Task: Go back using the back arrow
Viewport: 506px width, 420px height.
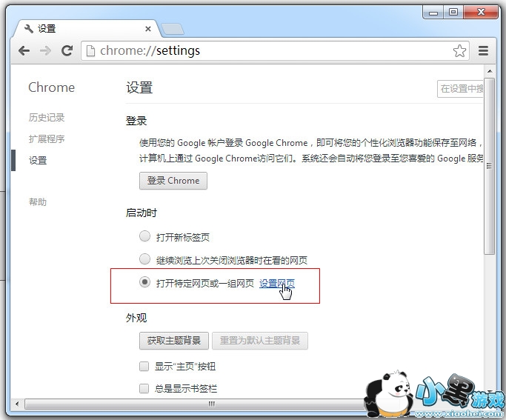Action: pyautogui.click(x=24, y=50)
